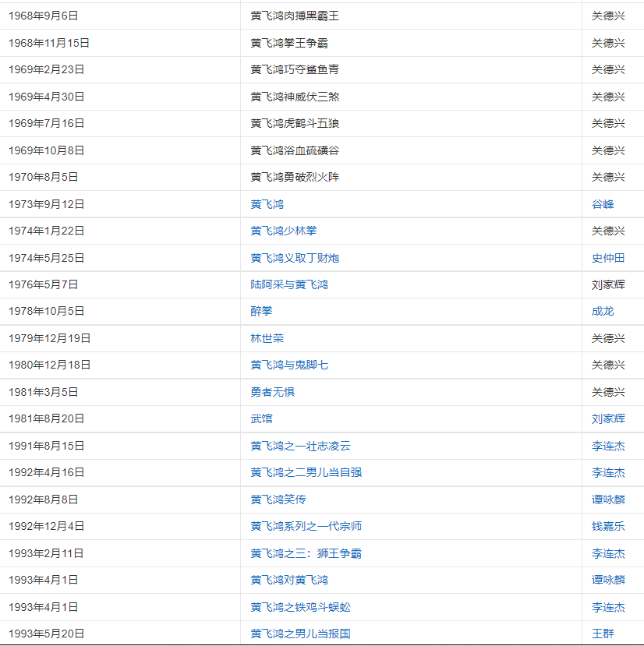Click the date 1993年5月20日
Viewport: 644px width, 646px height.
click(46, 634)
